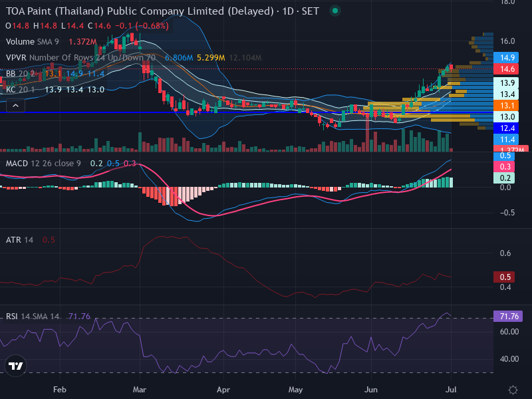
Task: Click the 60.00 RSI axis label
Action: pos(509,331)
